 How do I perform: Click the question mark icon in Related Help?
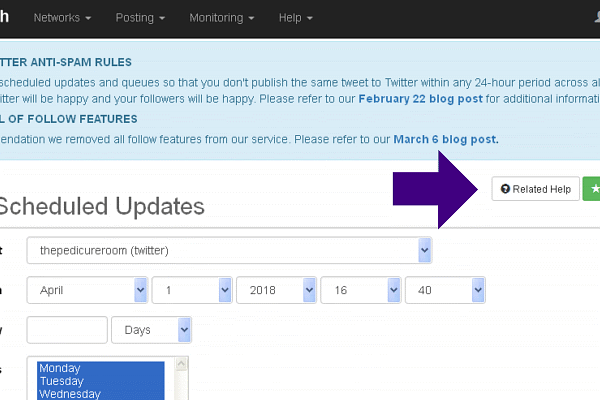(x=505, y=189)
